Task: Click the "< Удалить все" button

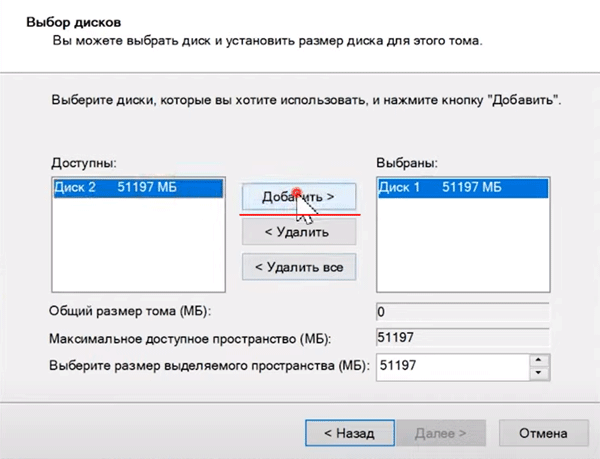Action: coord(299,267)
